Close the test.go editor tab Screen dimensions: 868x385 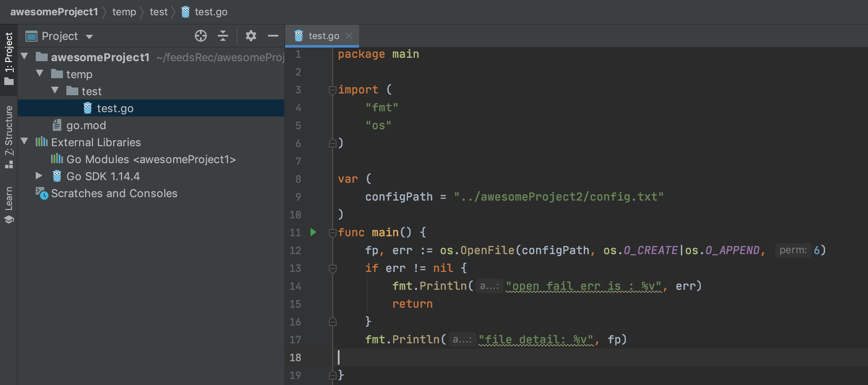click(x=349, y=36)
